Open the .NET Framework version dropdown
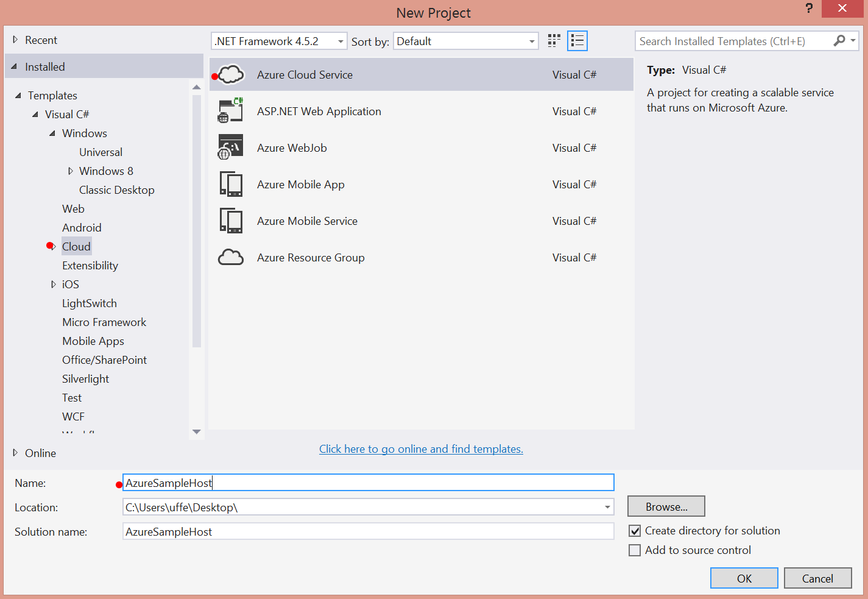868x599 pixels. pyautogui.click(x=340, y=41)
